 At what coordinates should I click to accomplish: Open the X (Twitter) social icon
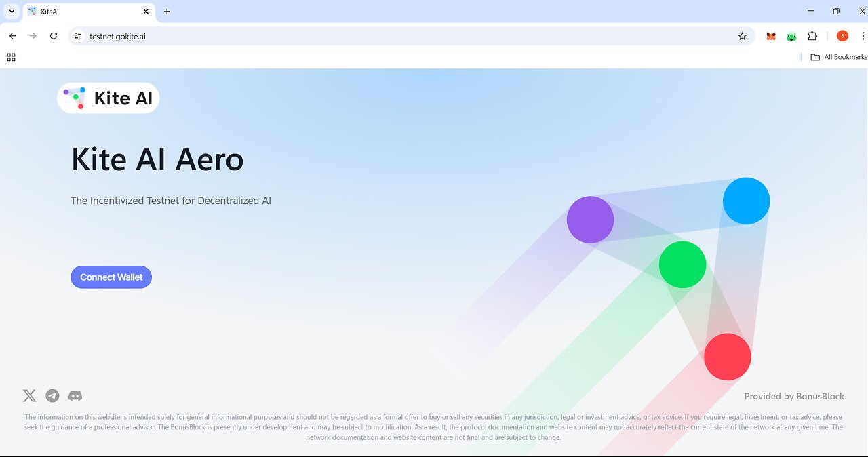(x=29, y=395)
